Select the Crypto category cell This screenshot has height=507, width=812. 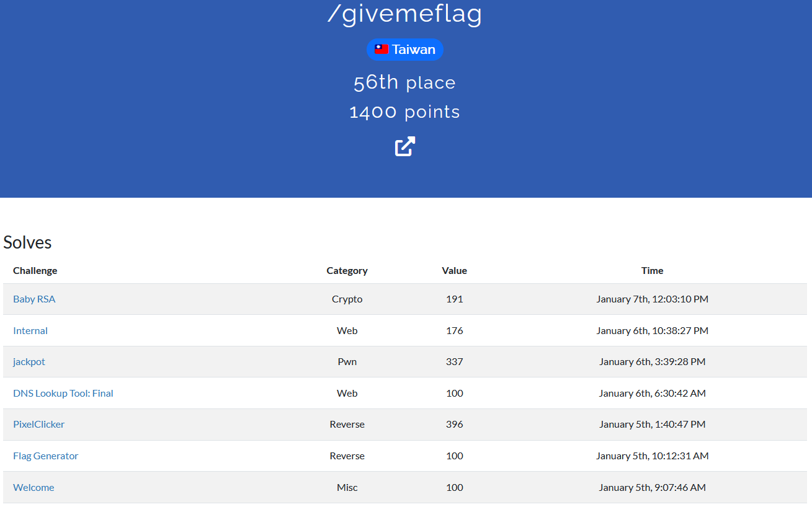point(347,299)
